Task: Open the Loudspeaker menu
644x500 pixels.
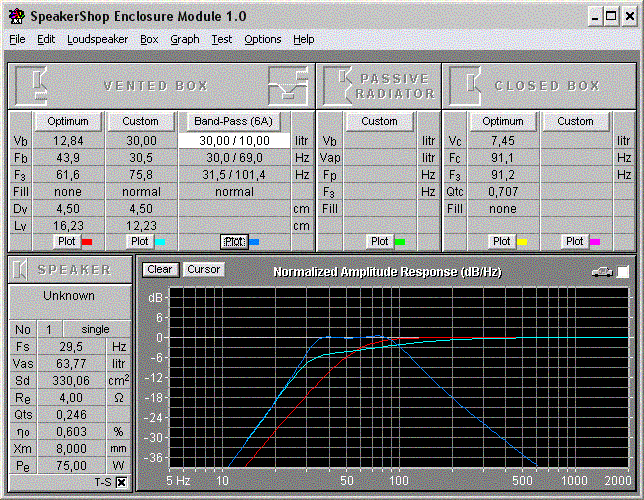Action: (x=97, y=39)
